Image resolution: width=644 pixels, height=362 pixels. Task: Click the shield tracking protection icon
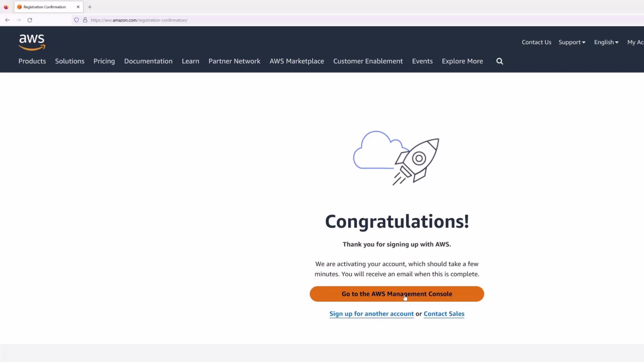76,20
